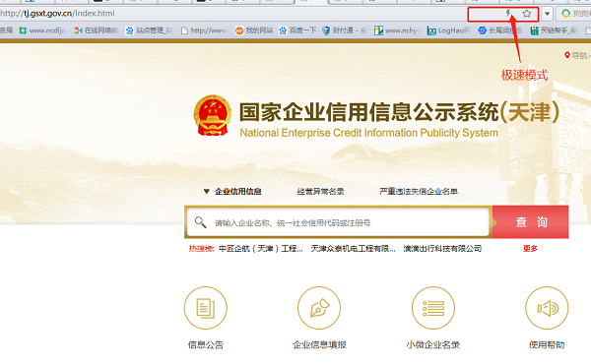Click the red 查询 button

pyautogui.click(x=530, y=222)
